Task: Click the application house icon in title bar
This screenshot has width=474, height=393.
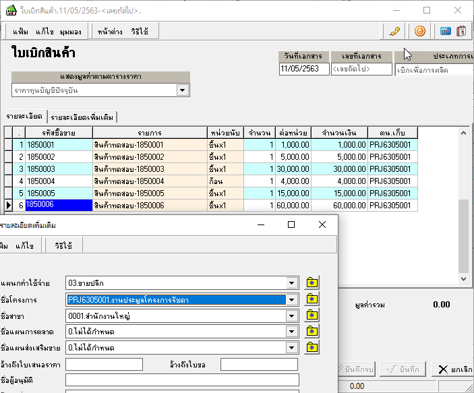Action: [x=11, y=11]
